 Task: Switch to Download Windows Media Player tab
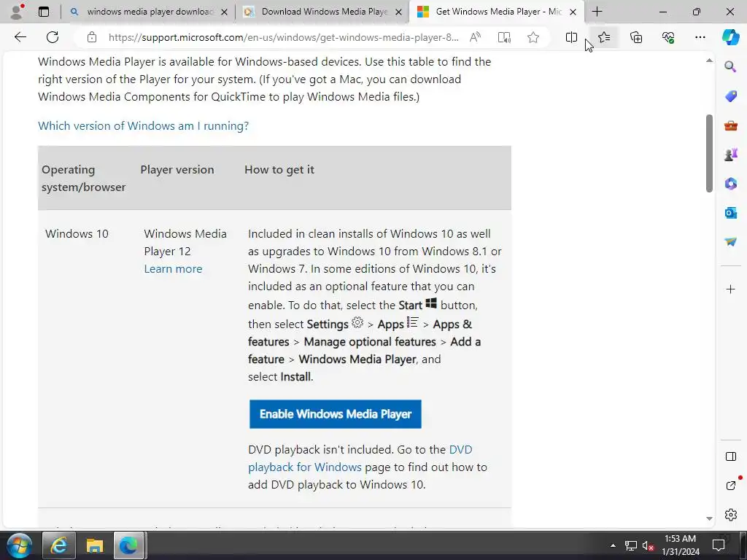[324, 12]
